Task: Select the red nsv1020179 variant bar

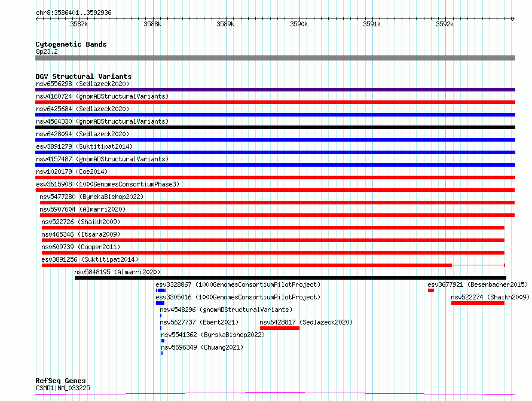Action: click(x=275, y=177)
